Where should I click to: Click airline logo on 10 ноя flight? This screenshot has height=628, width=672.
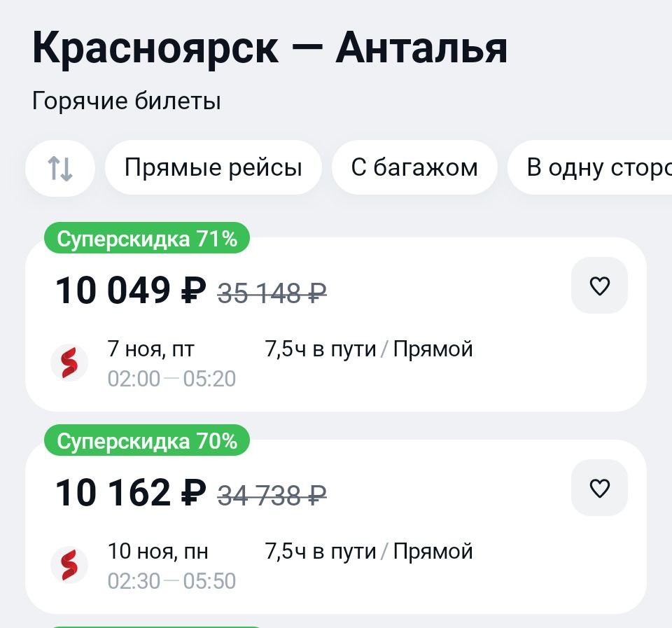point(69,565)
